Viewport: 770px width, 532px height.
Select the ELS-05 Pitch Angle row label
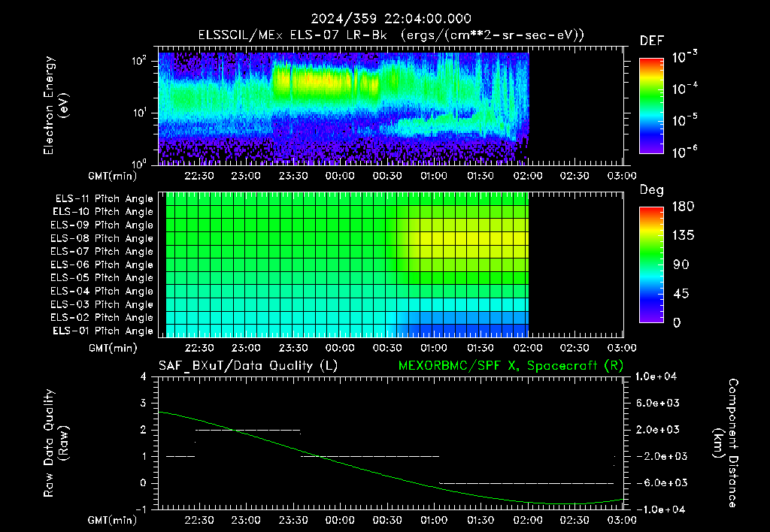pos(102,278)
